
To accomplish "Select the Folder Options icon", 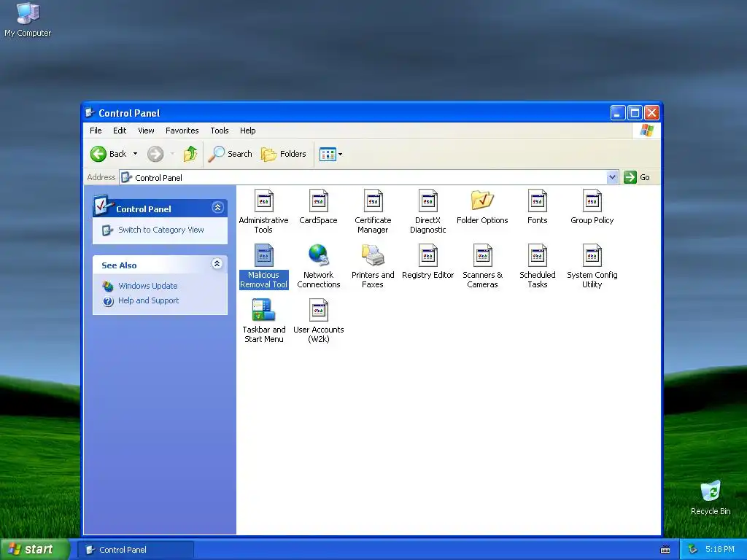I will point(483,201).
